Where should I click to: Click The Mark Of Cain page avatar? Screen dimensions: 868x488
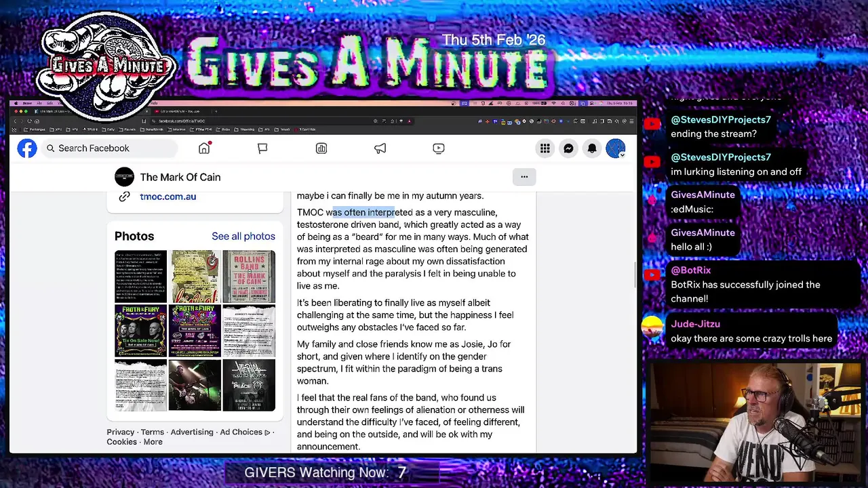coord(124,177)
